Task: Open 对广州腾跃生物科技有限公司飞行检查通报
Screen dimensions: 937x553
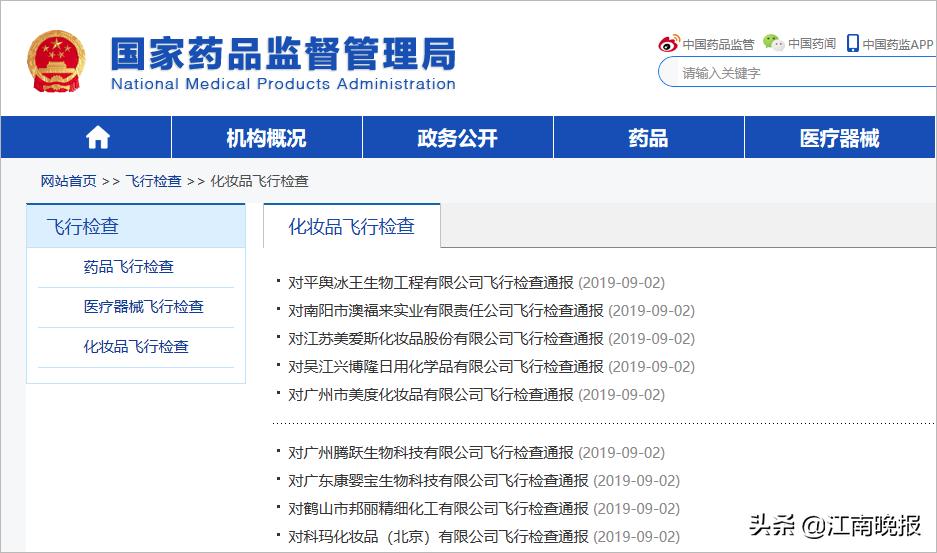Action: coord(430,453)
